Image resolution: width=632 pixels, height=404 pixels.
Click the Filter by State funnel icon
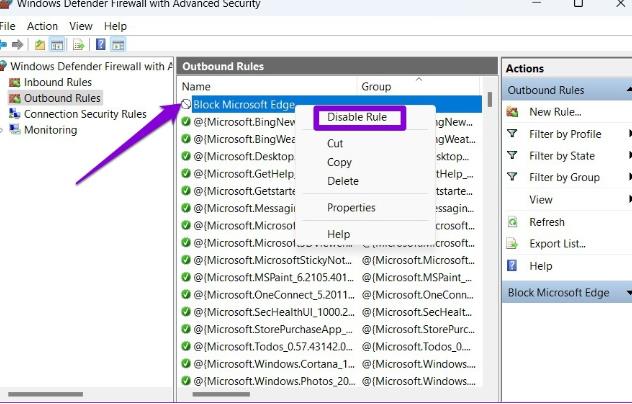[512, 155]
